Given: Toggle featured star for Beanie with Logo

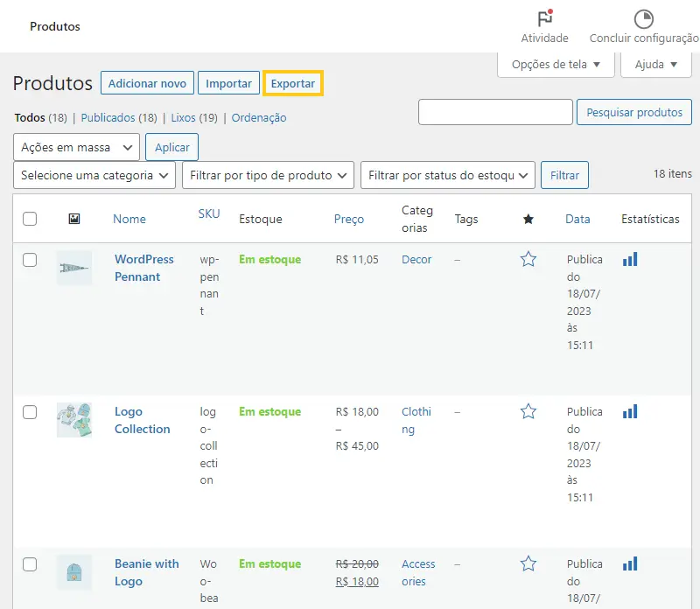Looking at the screenshot, I should 528,563.
